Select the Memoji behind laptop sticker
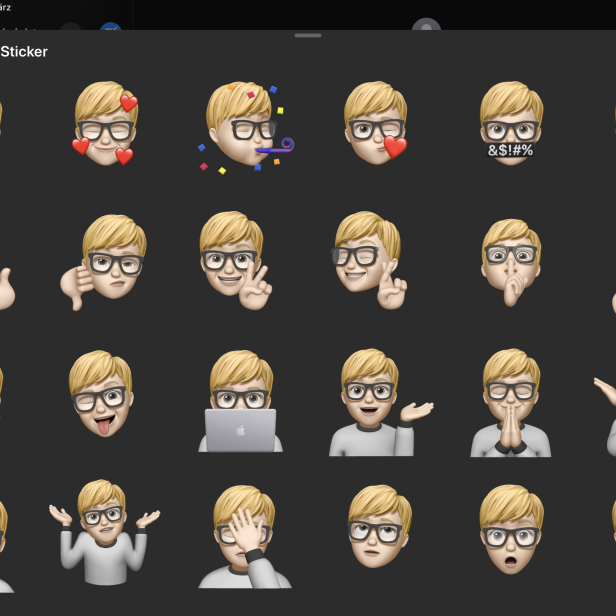The image size is (616, 616). point(240,401)
